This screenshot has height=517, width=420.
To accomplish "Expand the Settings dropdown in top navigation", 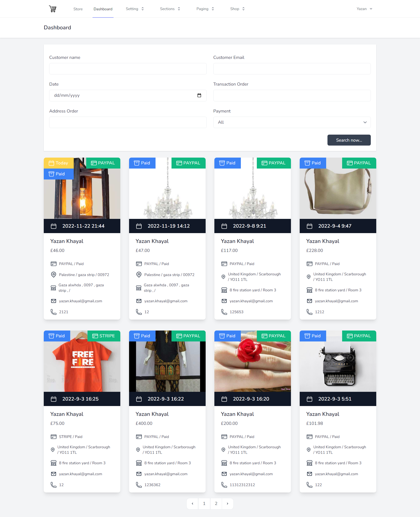I will [x=135, y=9].
